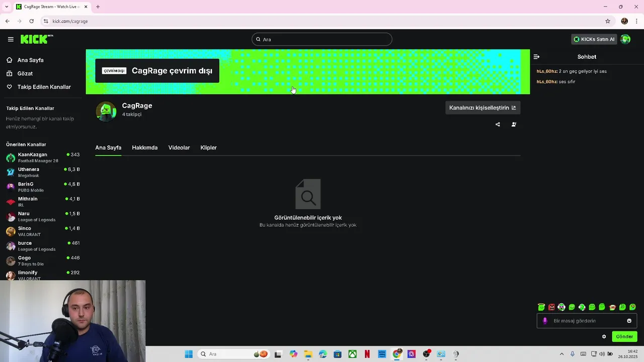Open the Chrome three-dot menu
The width and height of the screenshot is (644, 362).
(637, 21)
